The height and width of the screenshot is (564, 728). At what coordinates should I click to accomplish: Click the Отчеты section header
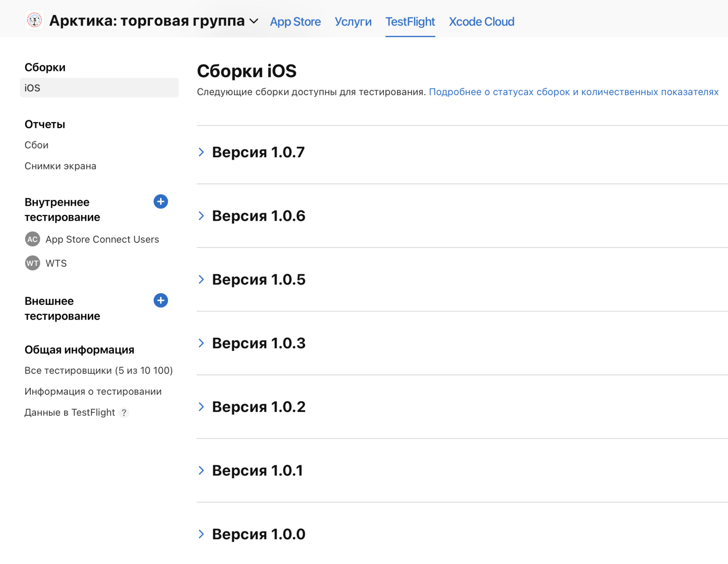tap(45, 124)
